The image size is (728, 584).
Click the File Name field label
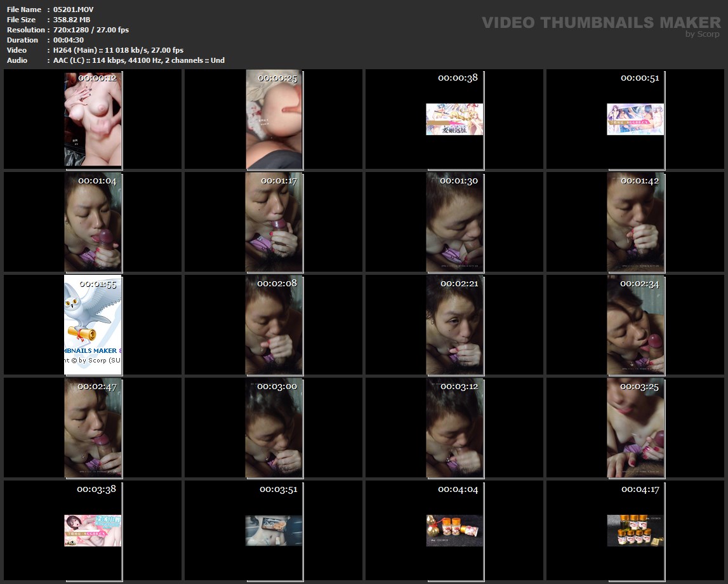click(23, 10)
